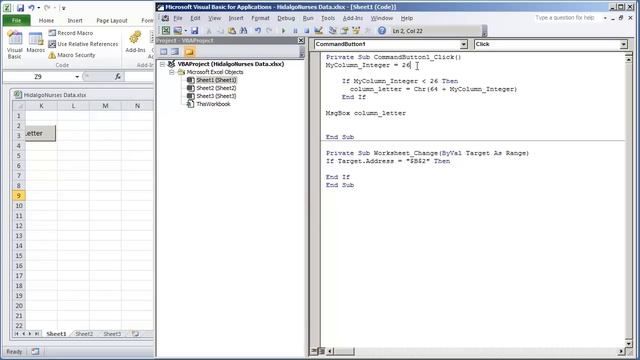Click the View Microsoft Excel icon in VBA toolbar
640x360 pixels.
pos(166,31)
